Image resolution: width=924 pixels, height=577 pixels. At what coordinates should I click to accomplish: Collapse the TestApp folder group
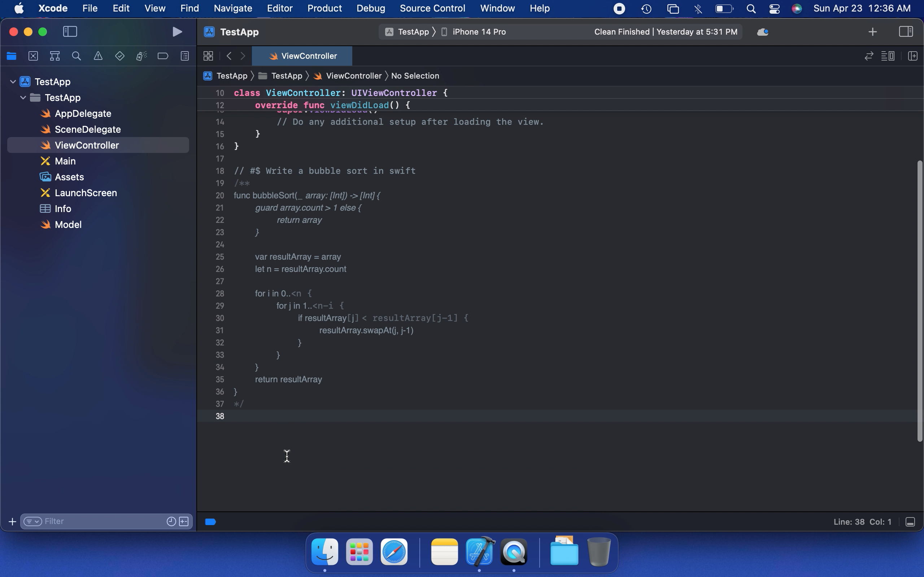(23, 98)
